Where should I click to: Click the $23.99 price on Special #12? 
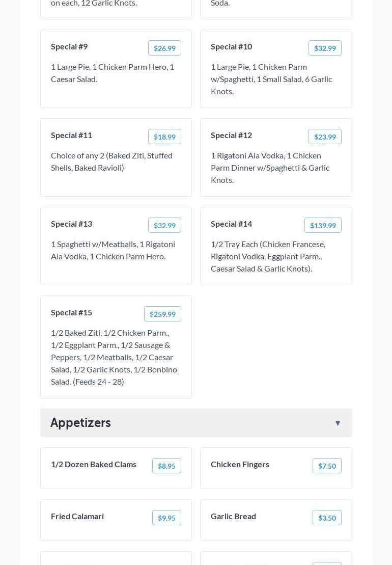pos(325,137)
